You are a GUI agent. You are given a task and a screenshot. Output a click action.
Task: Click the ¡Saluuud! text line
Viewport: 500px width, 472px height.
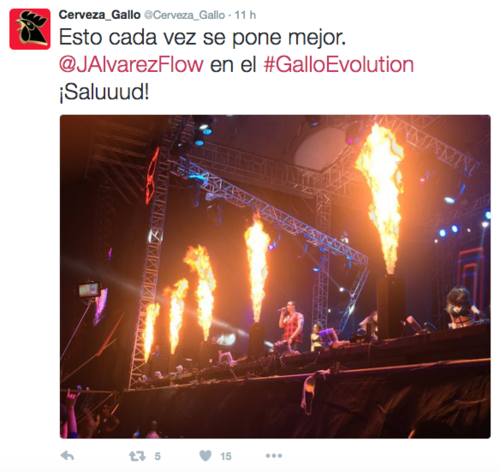pyautogui.click(x=104, y=92)
